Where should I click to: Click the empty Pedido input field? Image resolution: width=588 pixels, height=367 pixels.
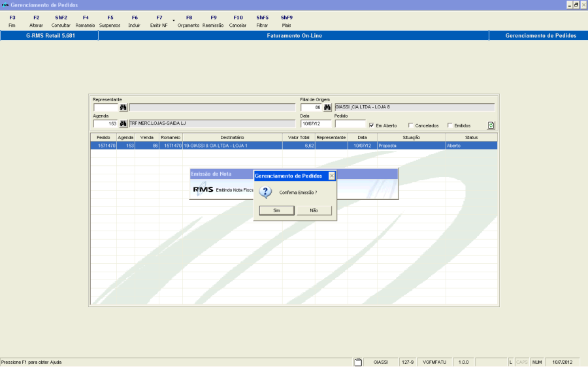coord(350,123)
